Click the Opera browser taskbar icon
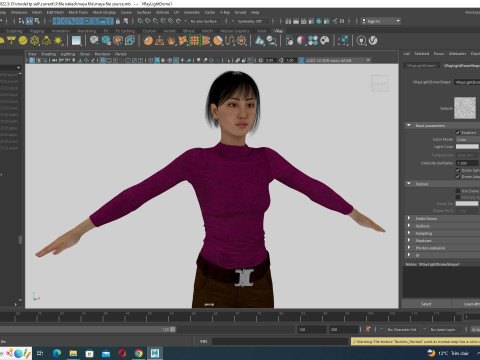This screenshot has height=360, width=480. [x=122, y=353]
